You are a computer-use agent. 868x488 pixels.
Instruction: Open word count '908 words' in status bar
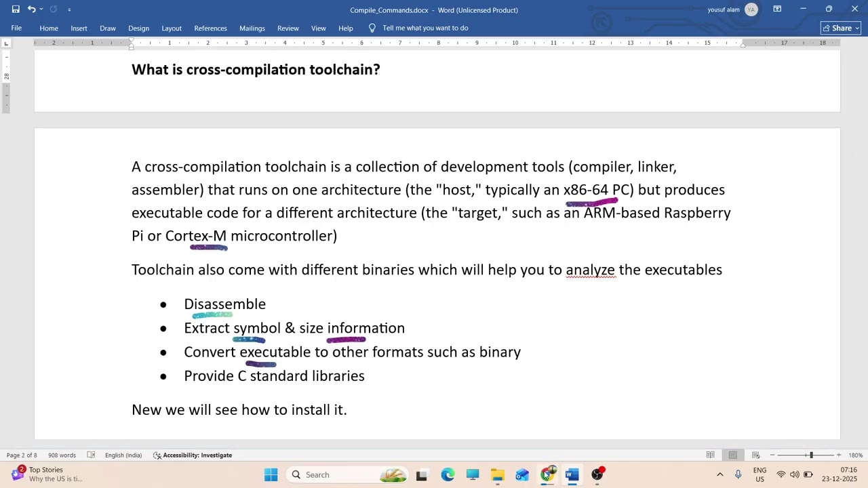tap(62, 455)
